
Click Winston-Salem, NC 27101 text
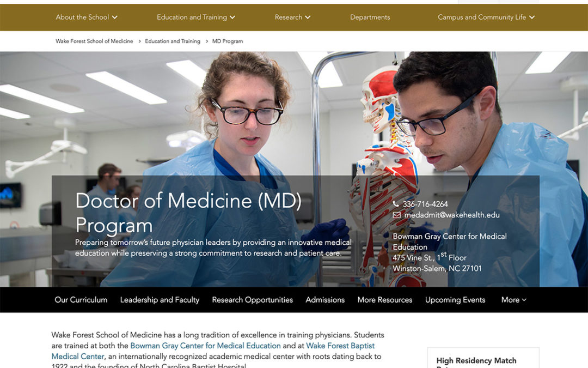tap(437, 268)
